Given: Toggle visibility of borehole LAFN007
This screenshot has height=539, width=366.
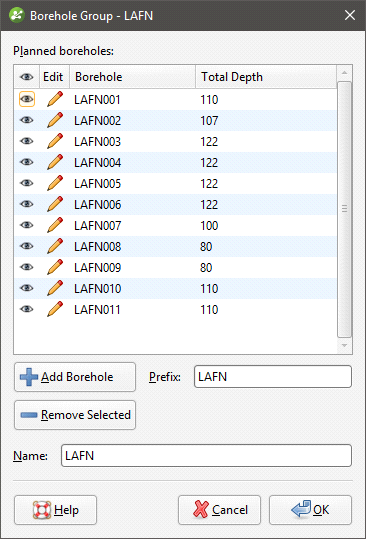Looking at the screenshot, I should 27,225.
